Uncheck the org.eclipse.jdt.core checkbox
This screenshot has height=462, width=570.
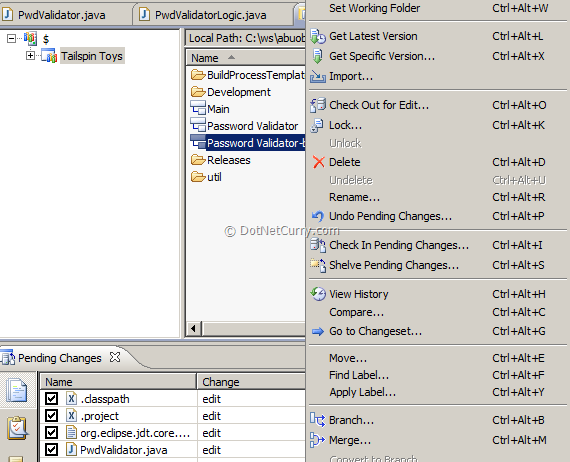(51, 433)
